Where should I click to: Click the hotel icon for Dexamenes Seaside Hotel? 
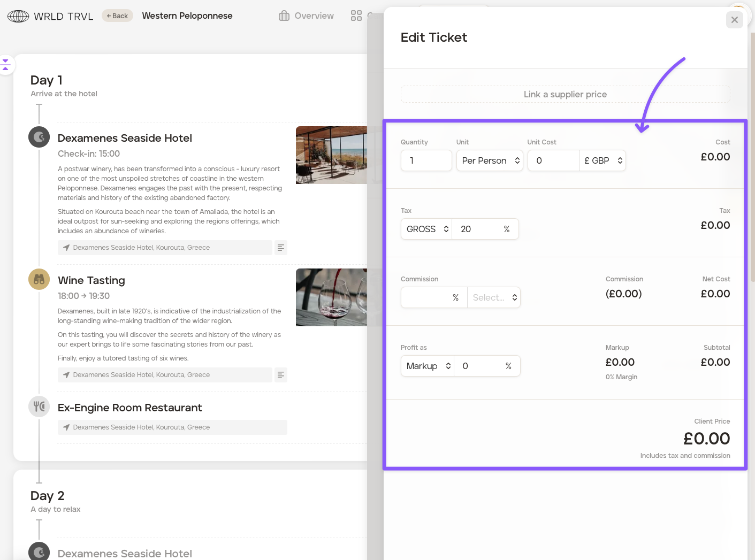39,137
